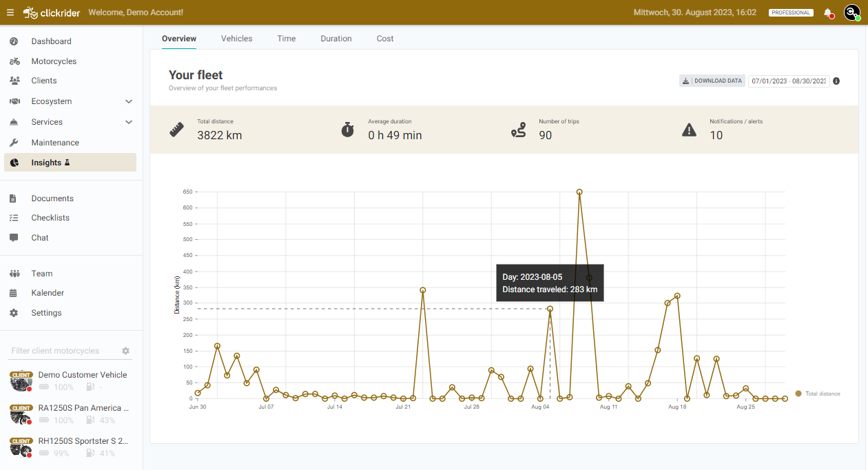This screenshot has width=868, height=470.
Task: Click the average duration stopwatch icon
Action: 347,130
